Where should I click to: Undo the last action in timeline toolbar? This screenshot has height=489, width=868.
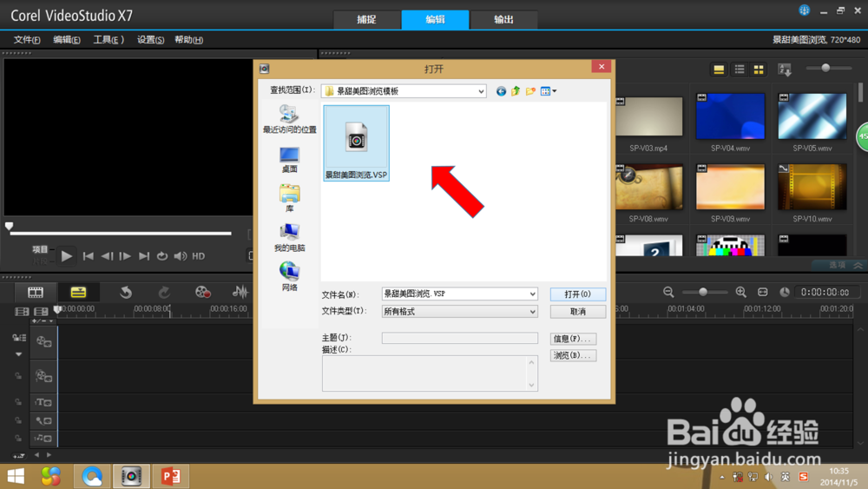point(126,293)
